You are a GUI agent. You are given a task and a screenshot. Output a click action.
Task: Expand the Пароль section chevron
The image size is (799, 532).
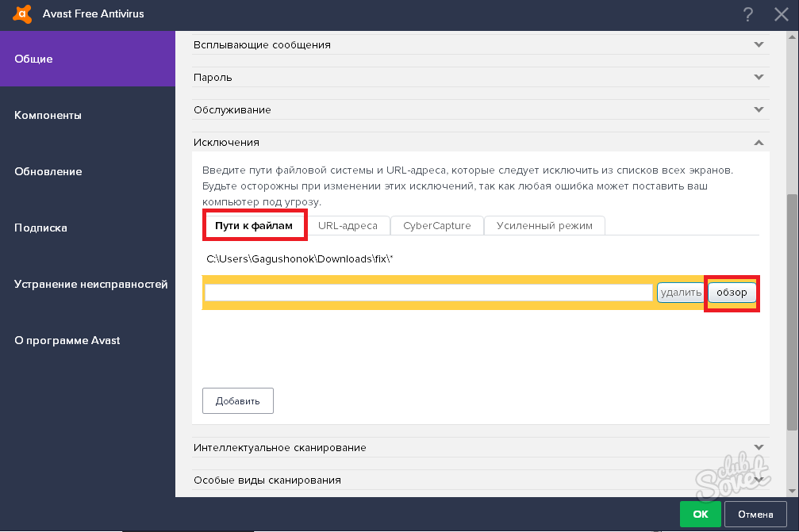[x=759, y=78]
